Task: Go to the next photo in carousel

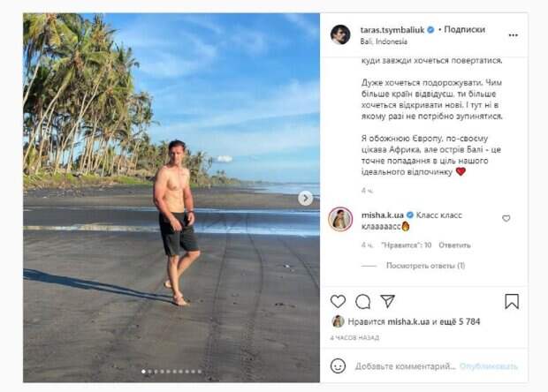Action: point(305,198)
